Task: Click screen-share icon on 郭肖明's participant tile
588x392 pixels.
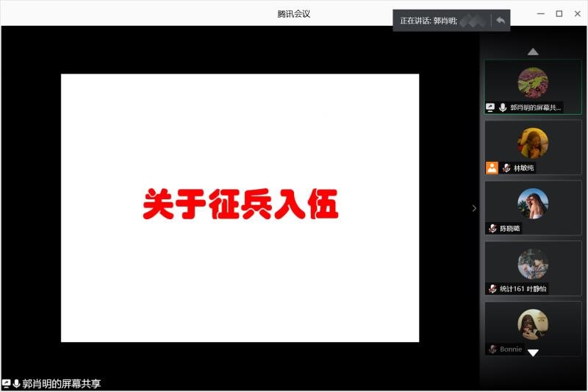Action: [x=491, y=107]
